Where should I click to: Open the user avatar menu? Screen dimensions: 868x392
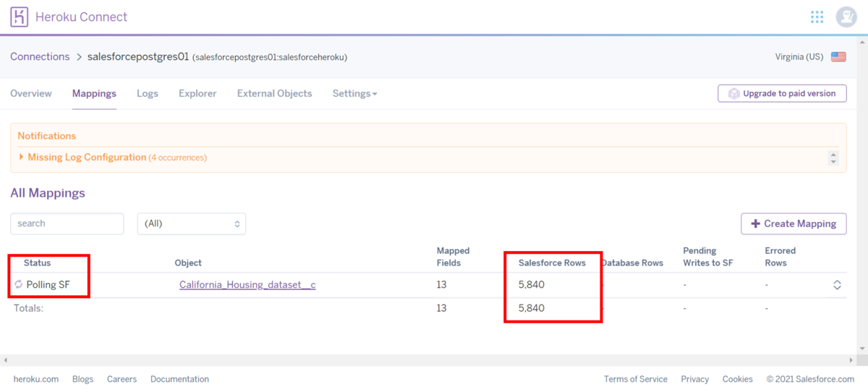[x=846, y=17]
